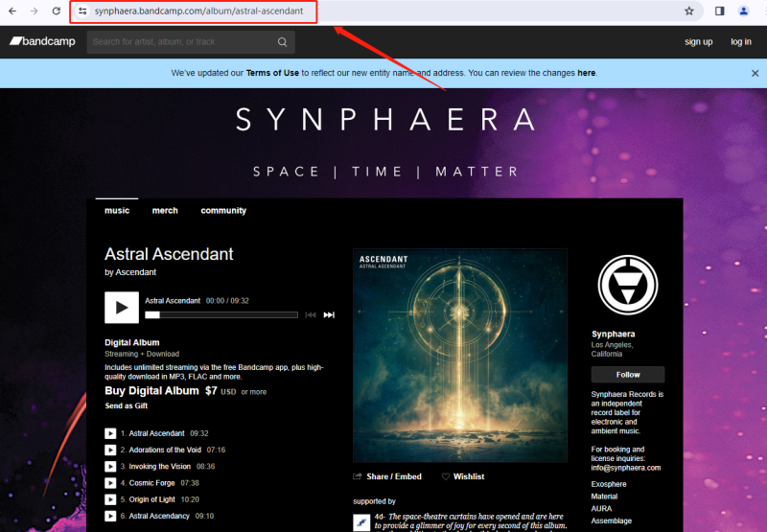Viewport: 767px width, 532px height.
Task: Go back using browser back arrow
Action: [x=12, y=11]
